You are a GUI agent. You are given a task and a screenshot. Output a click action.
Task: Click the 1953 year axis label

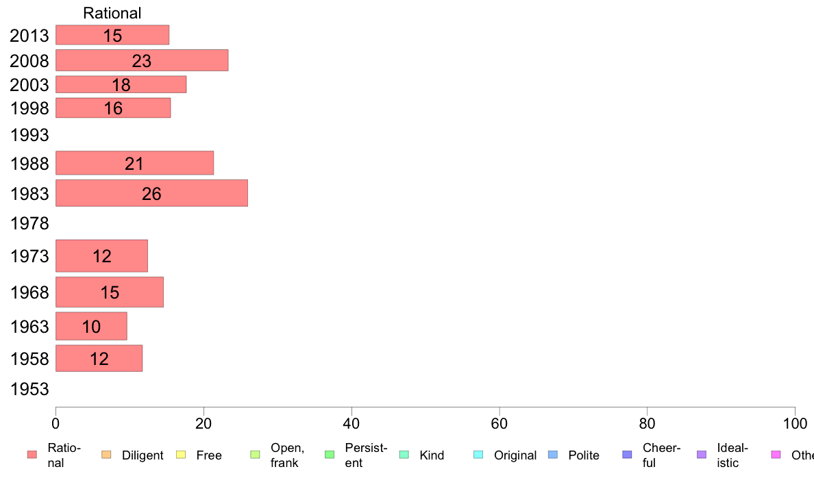tap(29, 389)
